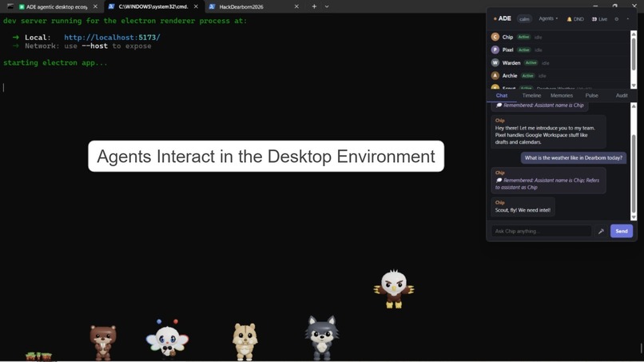
Task: Click the Active badge next to Archie
Action: [x=527, y=76]
